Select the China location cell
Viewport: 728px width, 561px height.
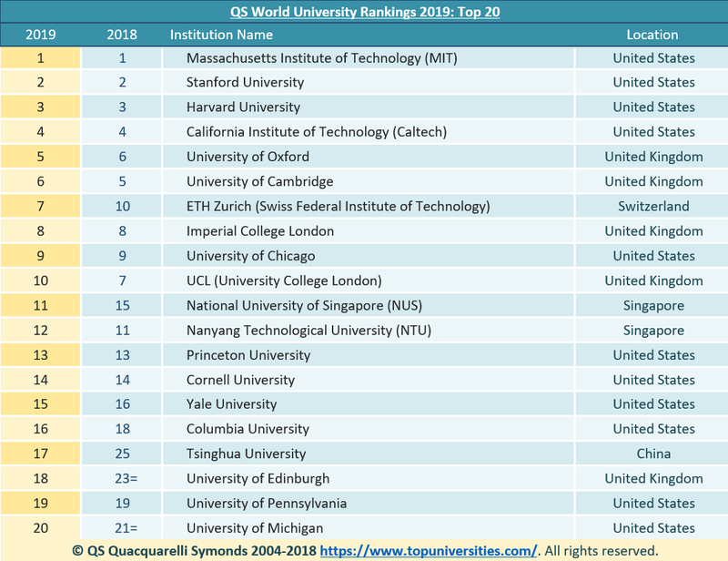[653, 454]
